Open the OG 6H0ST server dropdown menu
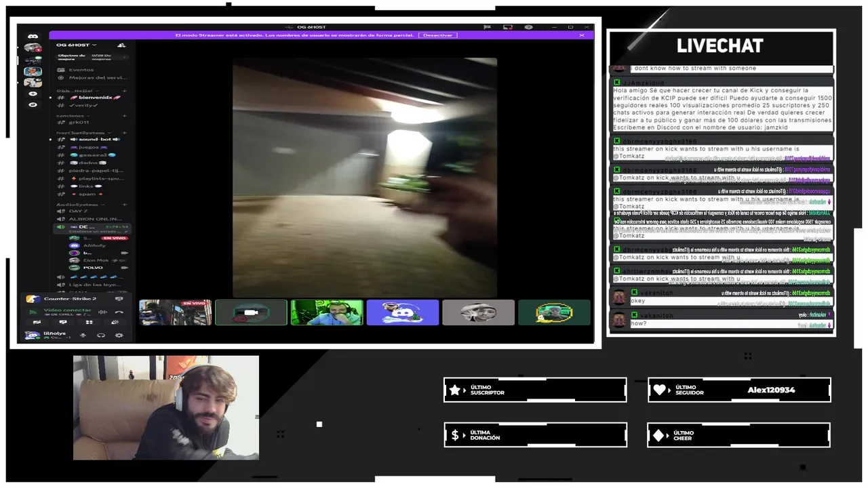 tap(77, 45)
